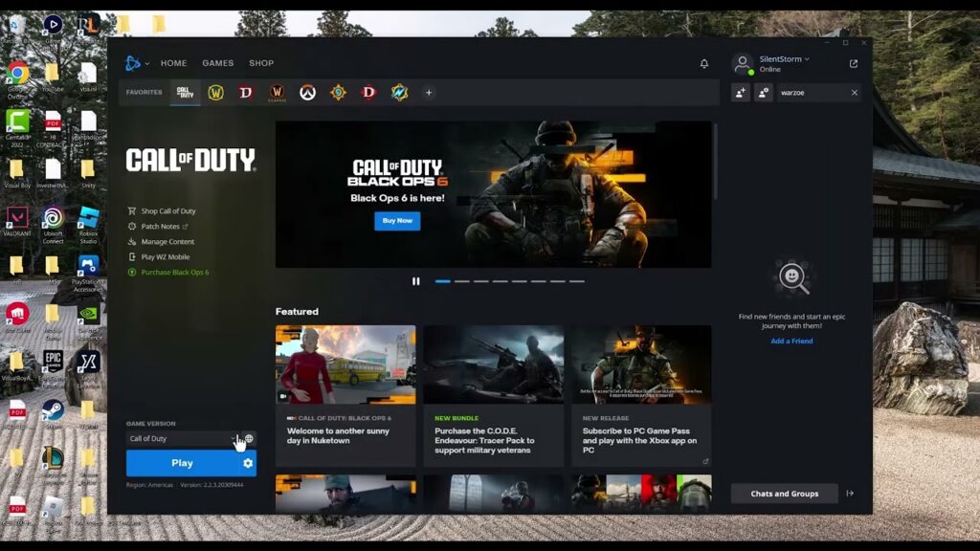This screenshot has width=980, height=551.
Task: Open the second red Diablo favorite icon
Action: [x=368, y=93]
